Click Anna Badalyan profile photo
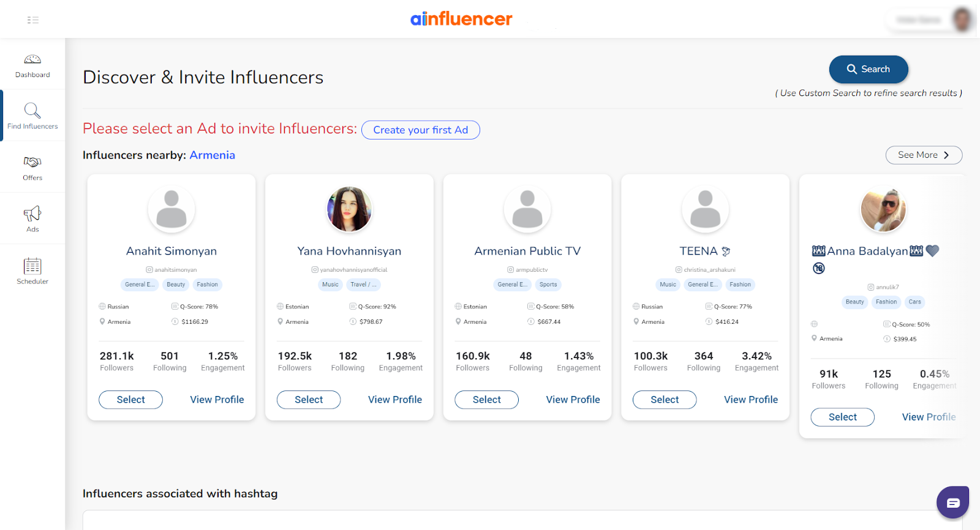980x530 pixels. pyautogui.click(x=883, y=209)
